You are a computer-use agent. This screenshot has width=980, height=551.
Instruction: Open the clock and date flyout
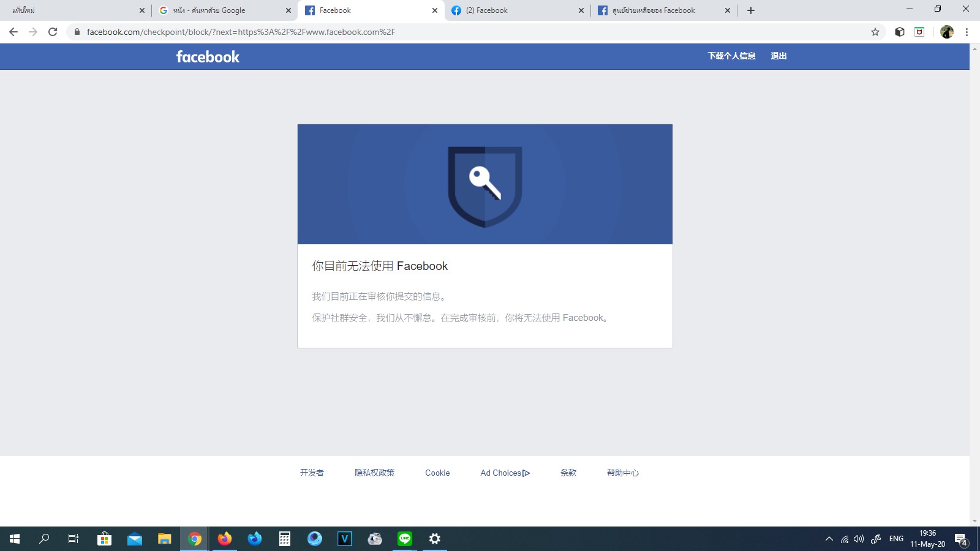click(x=927, y=539)
